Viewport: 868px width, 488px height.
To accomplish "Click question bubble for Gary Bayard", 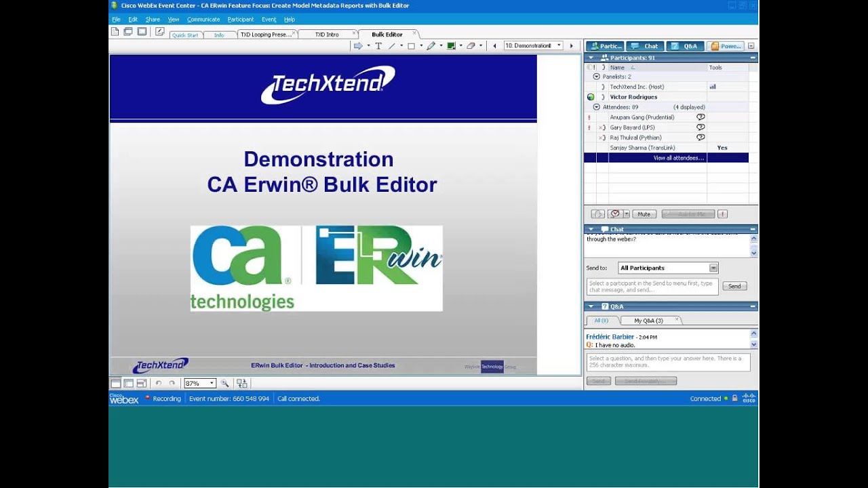I will (x=701, y=127).
